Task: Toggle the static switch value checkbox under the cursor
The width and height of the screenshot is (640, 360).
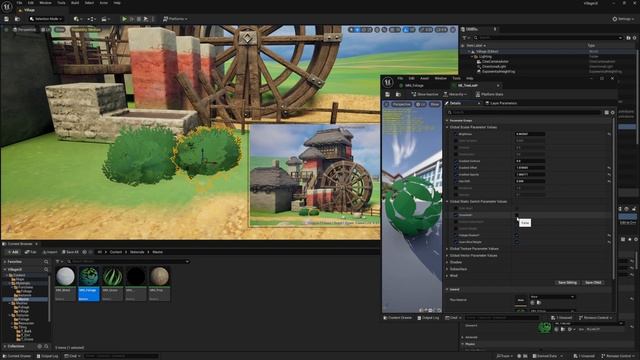Action: [517, 215]
